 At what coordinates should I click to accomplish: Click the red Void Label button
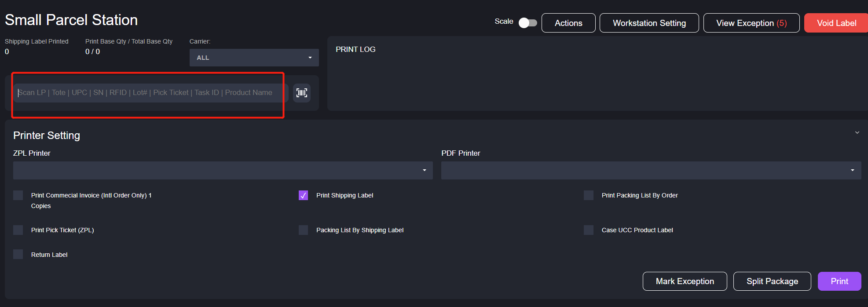(836, 23)
